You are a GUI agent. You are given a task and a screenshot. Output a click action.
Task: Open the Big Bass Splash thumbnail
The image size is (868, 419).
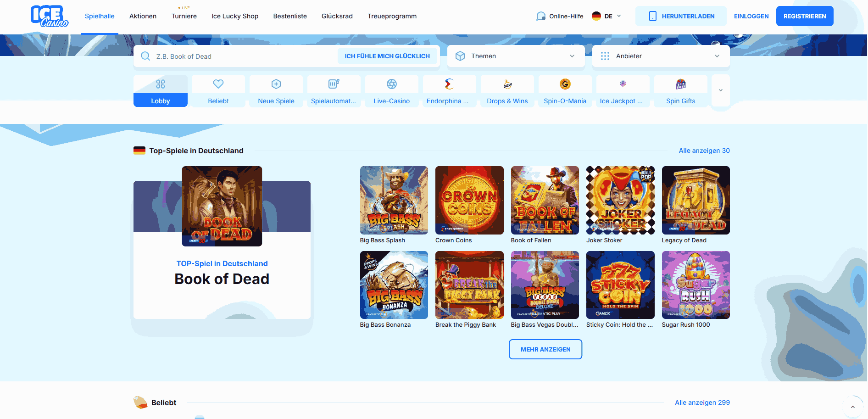click(x=394, y=200)
